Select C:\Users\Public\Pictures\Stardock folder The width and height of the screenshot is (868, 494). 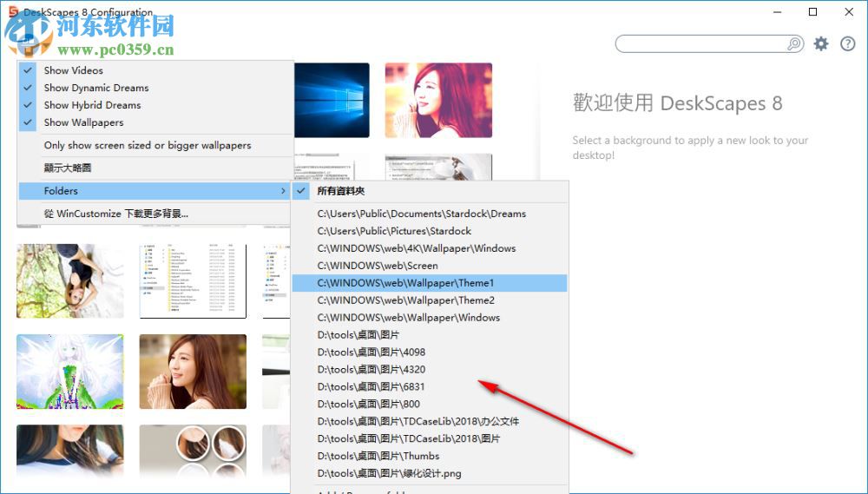click(x=430, y=231)
